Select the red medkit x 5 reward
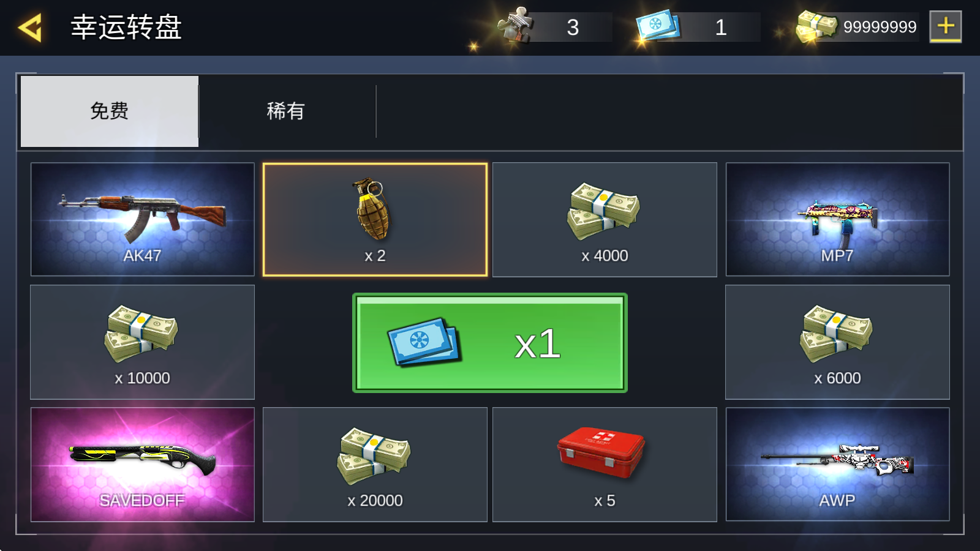 point(605,465)
